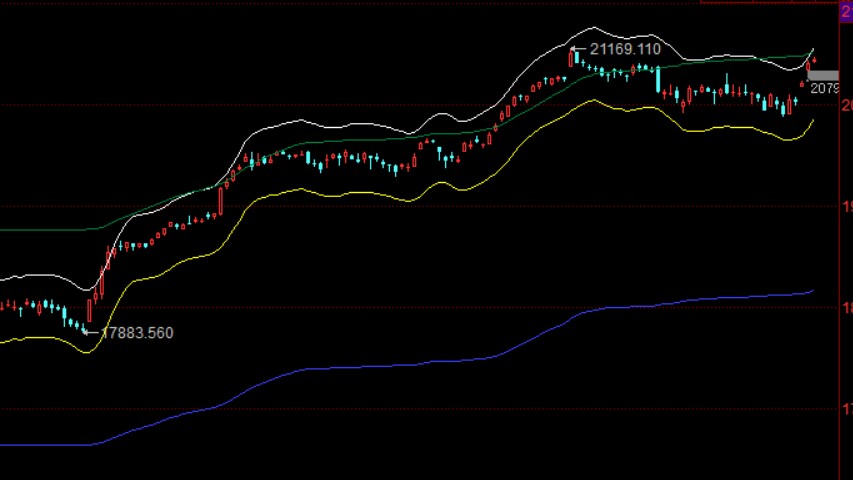This screenshot has height=480, width=853.
Task: Click the 17883.560 low price label
Action: click(x=137, y=333)
